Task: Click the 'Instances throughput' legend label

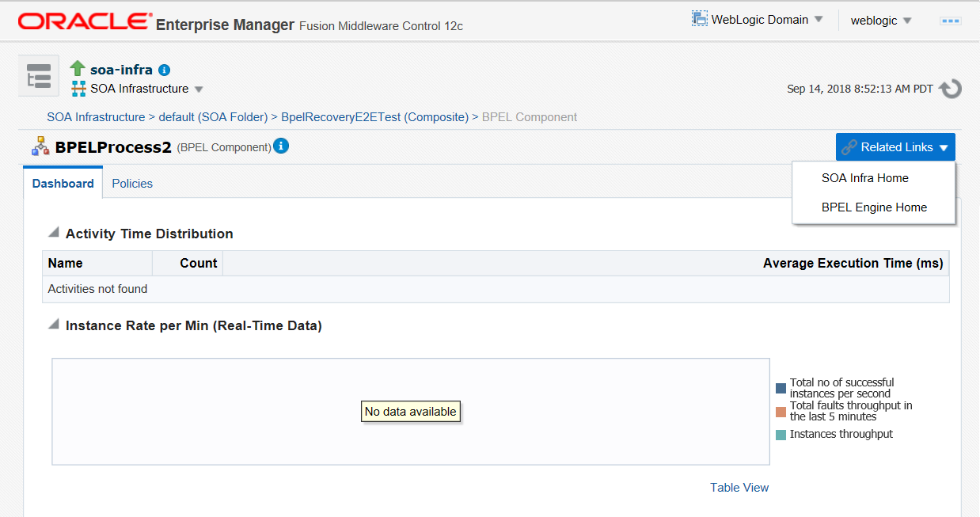Action: (x=841, y=434)
